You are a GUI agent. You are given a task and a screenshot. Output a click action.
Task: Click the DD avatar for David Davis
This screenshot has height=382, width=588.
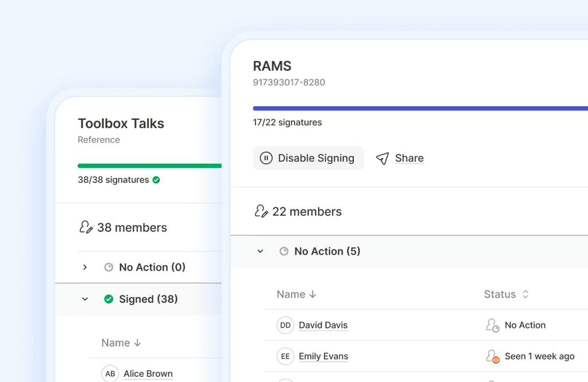point(285,325)
